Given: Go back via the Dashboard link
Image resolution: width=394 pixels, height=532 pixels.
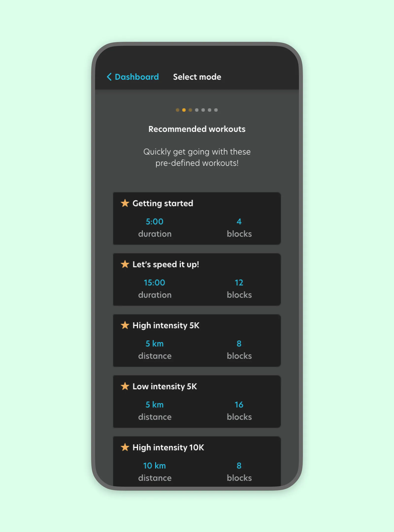Looking at the screenshot, I should 137,77.
